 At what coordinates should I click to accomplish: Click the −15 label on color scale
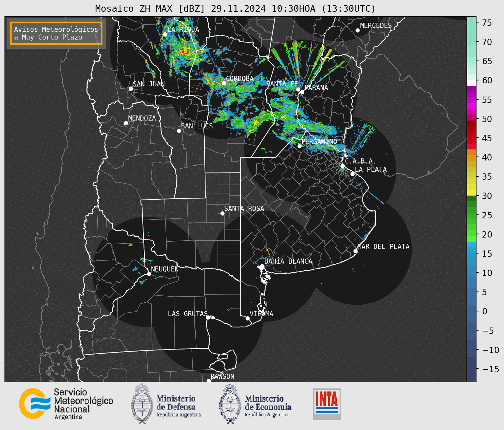[x=490, y=369]
